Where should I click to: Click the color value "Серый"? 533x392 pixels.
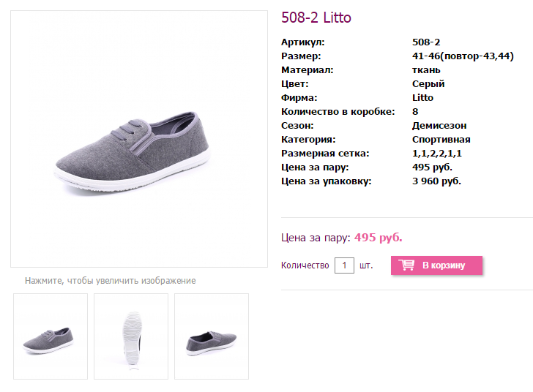[x=428, y=84]
